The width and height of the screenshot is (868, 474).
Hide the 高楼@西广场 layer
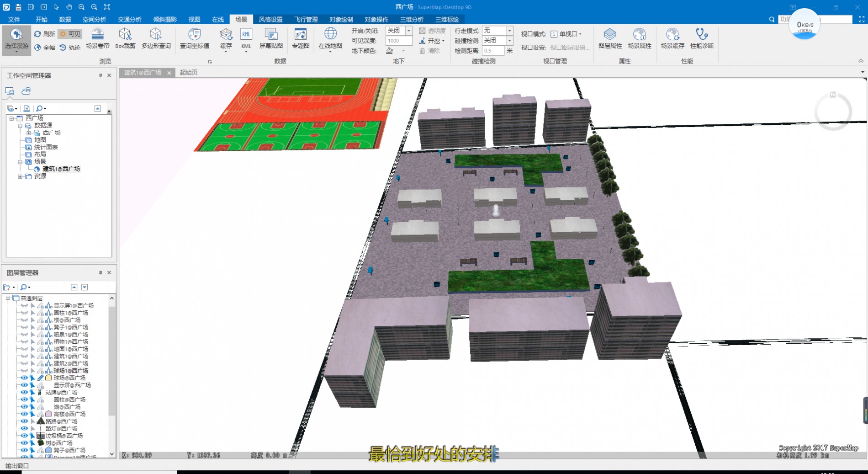(24, 414)
